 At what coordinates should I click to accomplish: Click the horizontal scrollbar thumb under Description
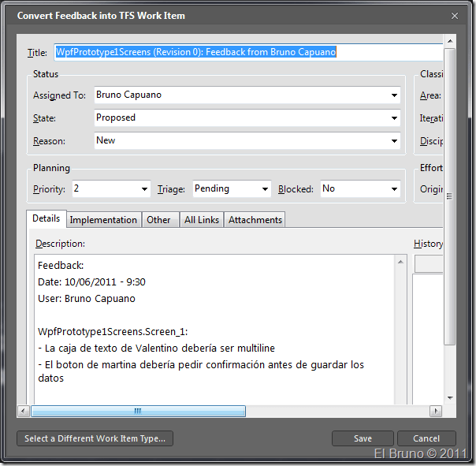coord(138,412)
